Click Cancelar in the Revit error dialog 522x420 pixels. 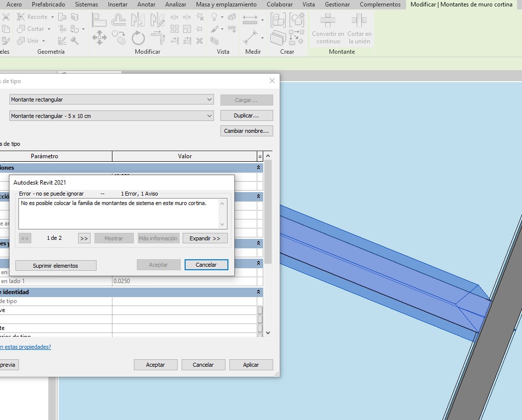206,265
